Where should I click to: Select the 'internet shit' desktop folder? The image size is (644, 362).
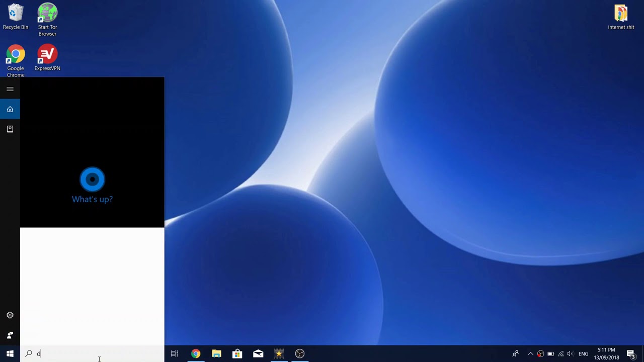(x=621, y=17)
